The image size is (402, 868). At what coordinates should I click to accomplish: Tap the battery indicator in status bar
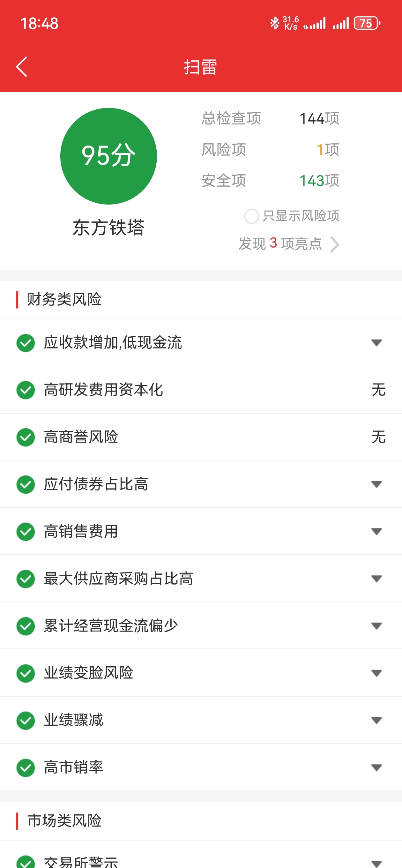coord(367,23)
